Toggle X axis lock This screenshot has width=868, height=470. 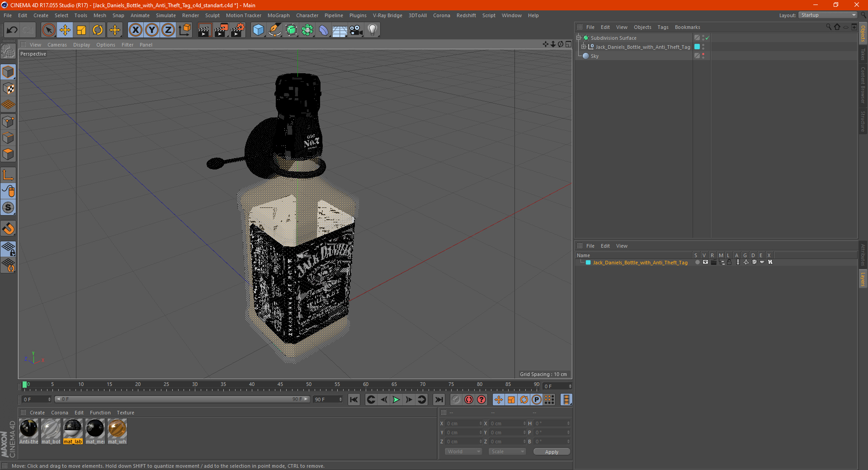point(135,30)
